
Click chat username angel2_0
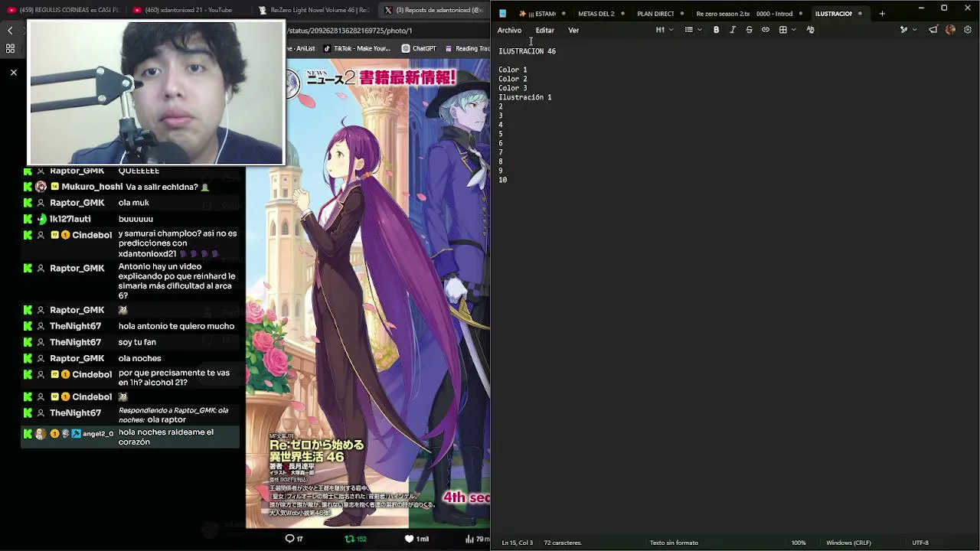tap(98, 434)
